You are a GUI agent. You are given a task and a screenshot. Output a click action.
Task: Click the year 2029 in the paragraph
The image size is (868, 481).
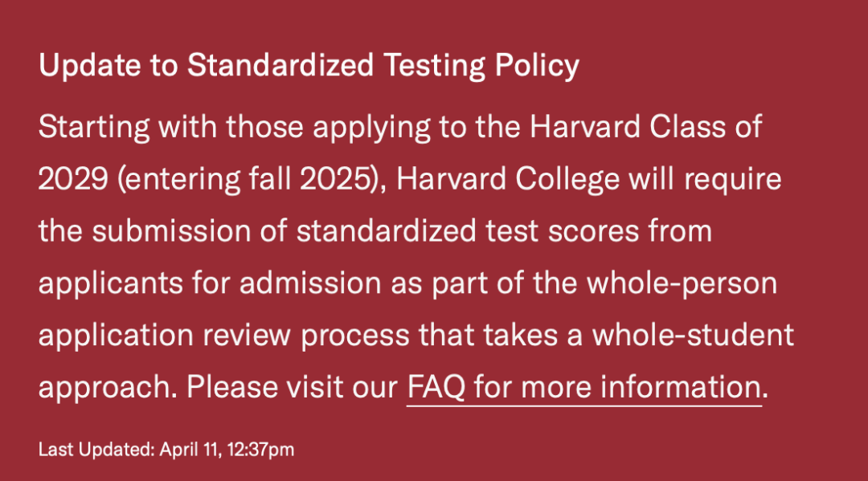pos(73,179)
